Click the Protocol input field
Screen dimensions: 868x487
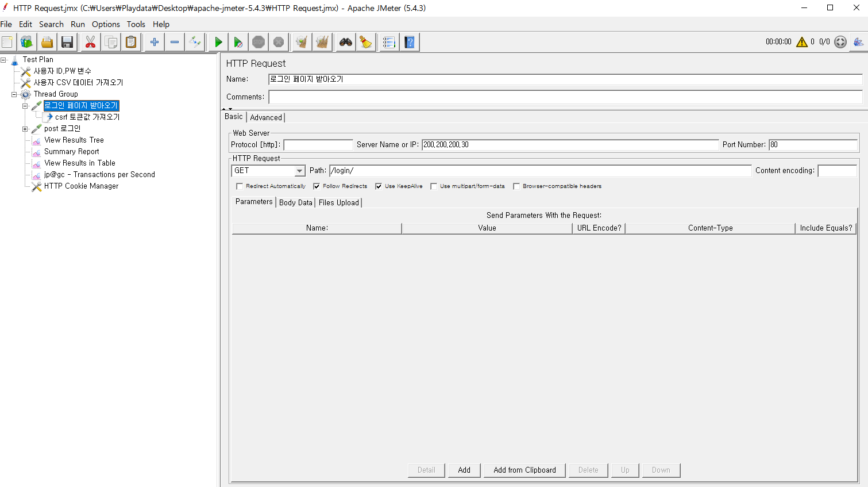[x=318, y=145]
